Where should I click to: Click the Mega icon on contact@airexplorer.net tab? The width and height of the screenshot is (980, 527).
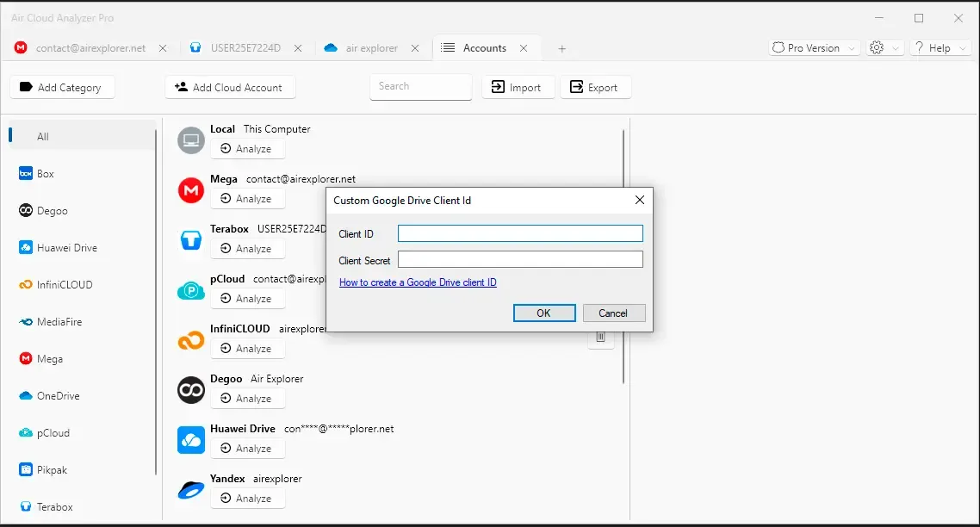point(21,47)
